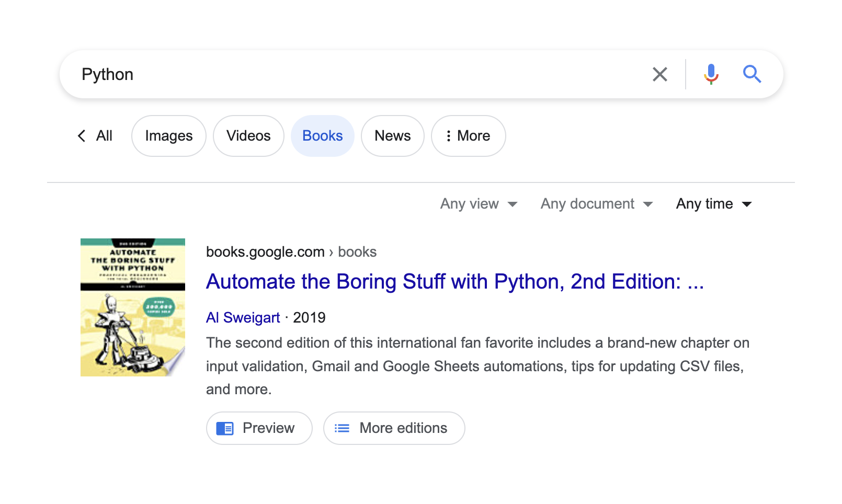842x504 pixels.
Task: Select the News tab
Action: [x=392, y=136]
